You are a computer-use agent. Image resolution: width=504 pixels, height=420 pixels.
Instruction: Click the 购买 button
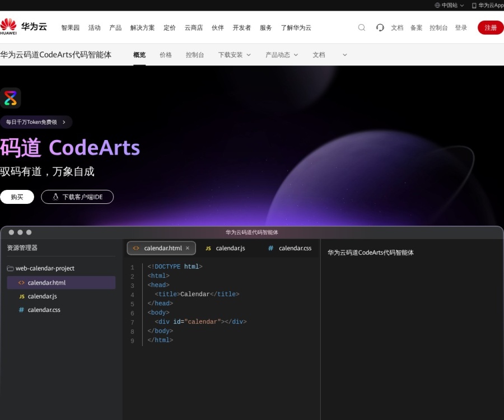(17, 197)
